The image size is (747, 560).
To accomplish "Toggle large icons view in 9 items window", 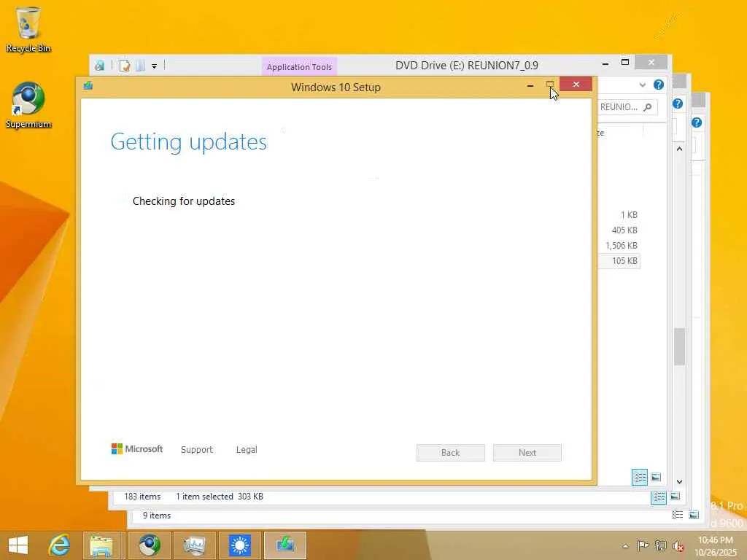I will [x=694, y=515].
